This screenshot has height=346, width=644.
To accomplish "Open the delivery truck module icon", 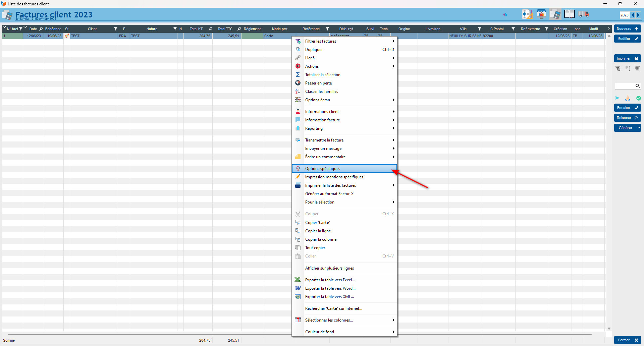I will click(x=584, y=14).
